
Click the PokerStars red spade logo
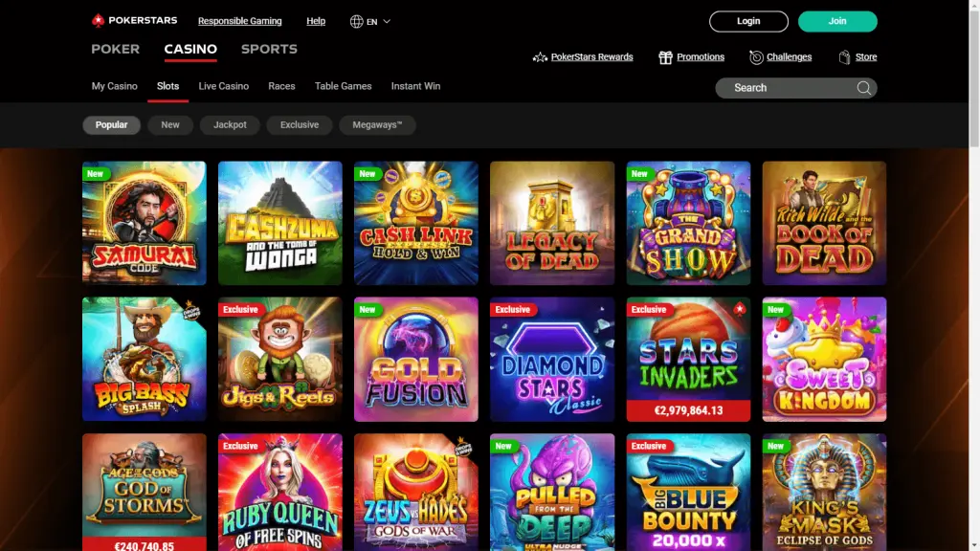98,21
